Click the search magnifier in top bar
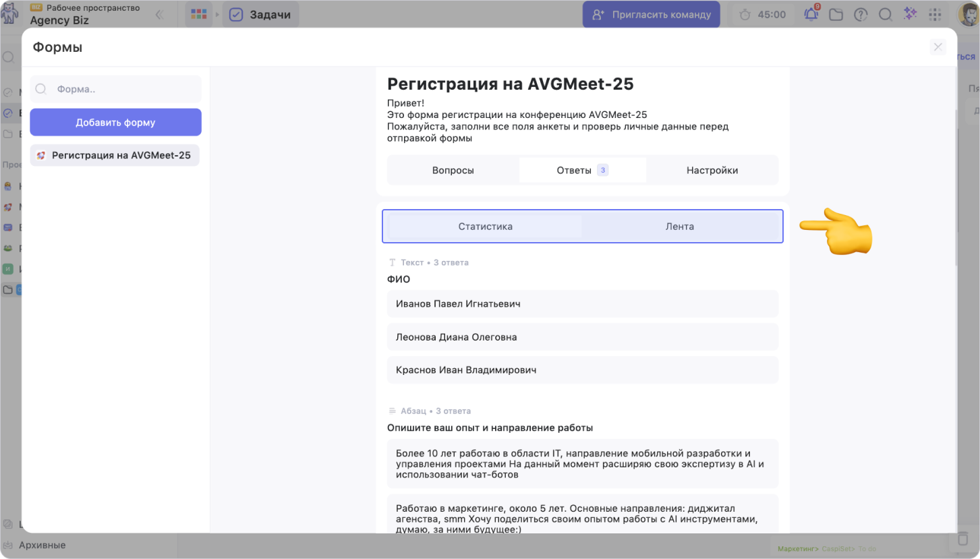This screenshot has width=980, height=559. click(885, 14)
